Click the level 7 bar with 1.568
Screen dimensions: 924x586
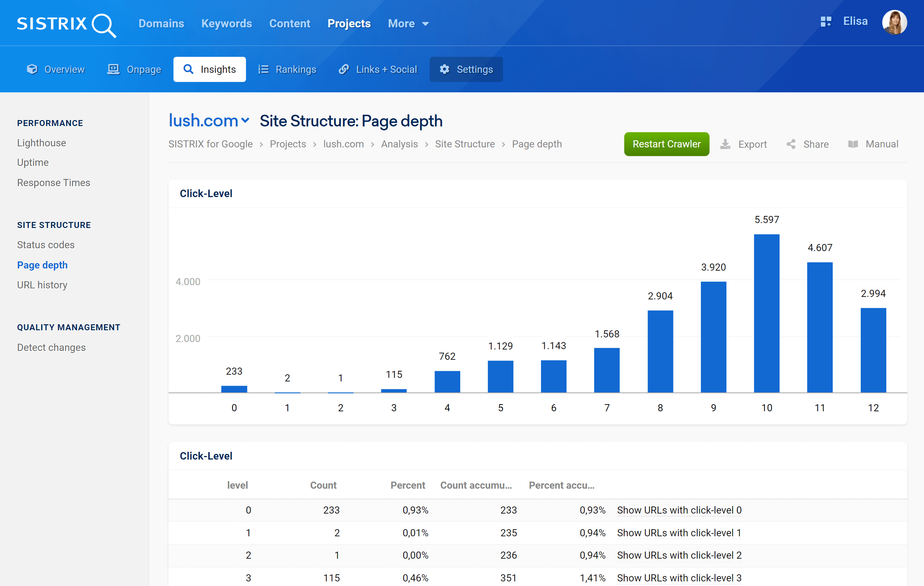[x=607, y=370]
